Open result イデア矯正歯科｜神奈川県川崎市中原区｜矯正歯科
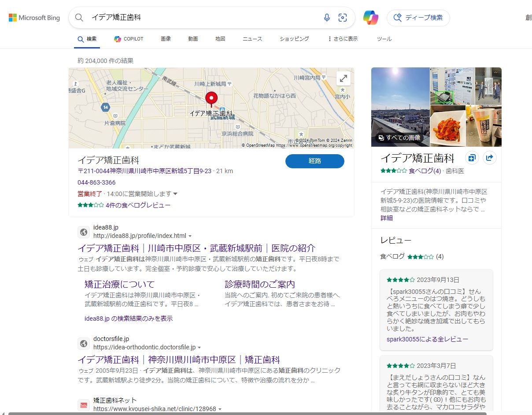 click(179, 359)
